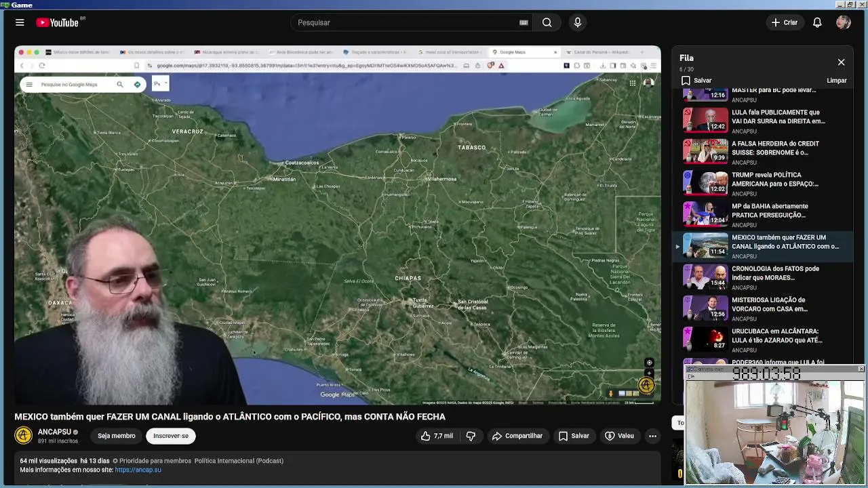This screenshot has width=868, height=488.
Task: Like the video (7,7 mil)
Action: click(x=437, y=436)
